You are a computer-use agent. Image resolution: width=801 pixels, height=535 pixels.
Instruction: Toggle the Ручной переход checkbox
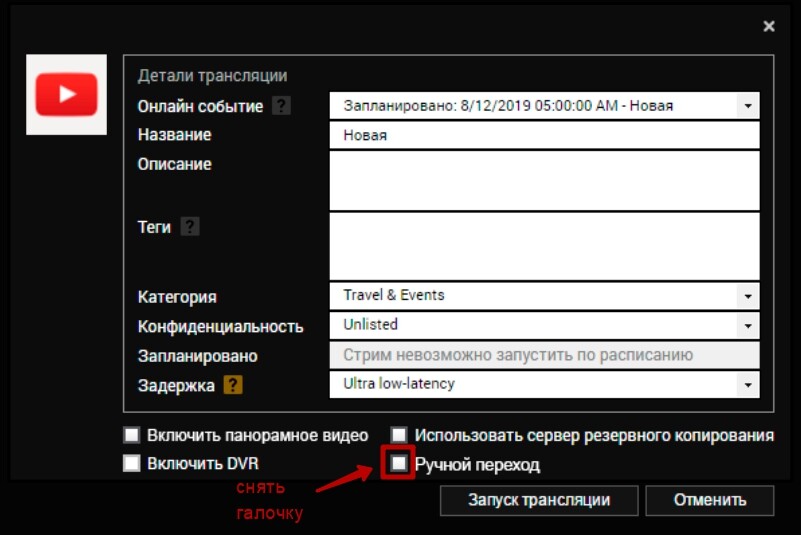point(399,463)
